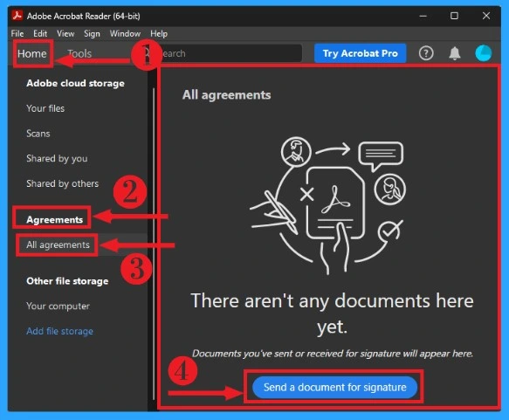Image resolution: width=509 pixels, height=420 pixels.
Task: Select Shared by you
Action: (x=57, y=158)
